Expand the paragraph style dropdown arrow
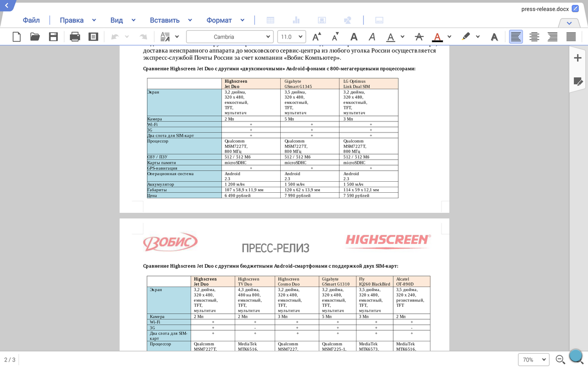Image resolution: width=588 pixels, height=368 pixels. (177, 37)
